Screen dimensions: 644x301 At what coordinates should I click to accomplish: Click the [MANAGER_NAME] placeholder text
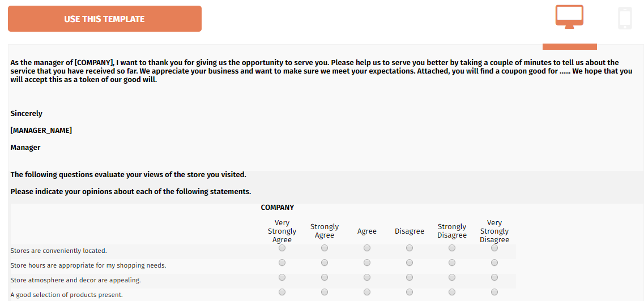pos(41,130)
